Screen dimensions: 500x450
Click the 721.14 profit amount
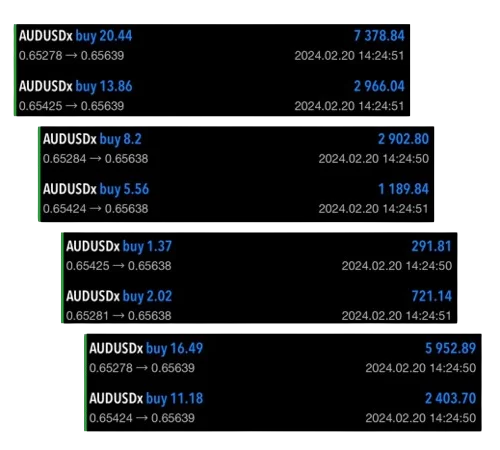coord(432,296)
